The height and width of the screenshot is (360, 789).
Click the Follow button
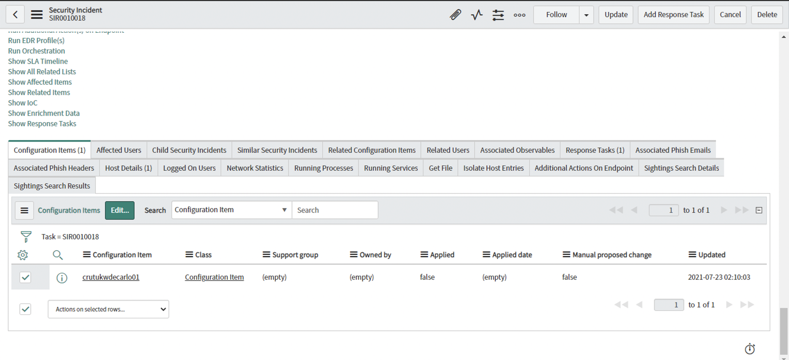557,15
